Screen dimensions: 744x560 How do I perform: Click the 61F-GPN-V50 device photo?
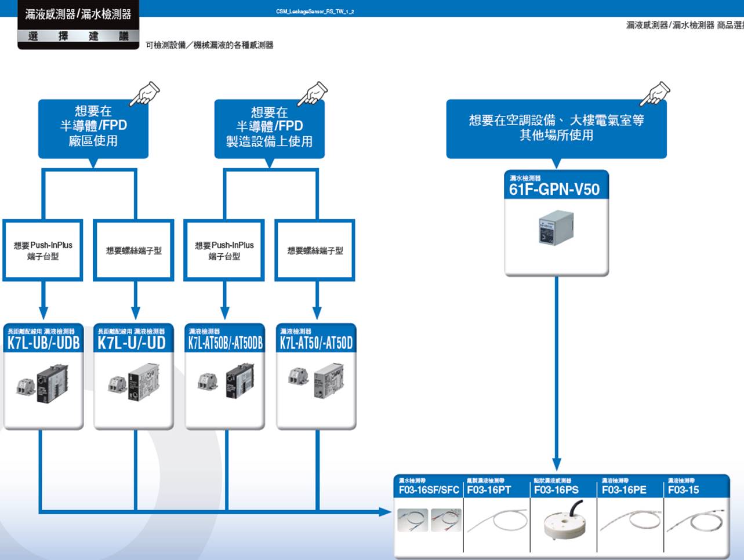click(x=556, y=228)
